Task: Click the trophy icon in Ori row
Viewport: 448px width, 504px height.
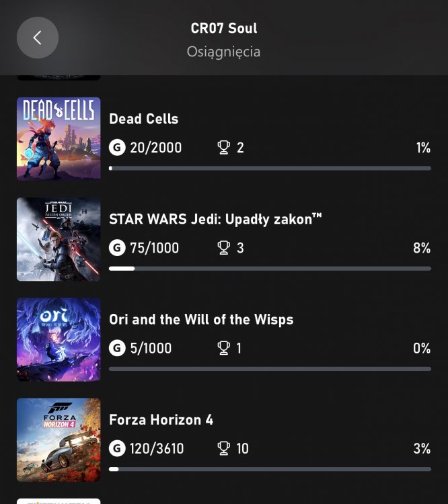Action: point(224,348)
